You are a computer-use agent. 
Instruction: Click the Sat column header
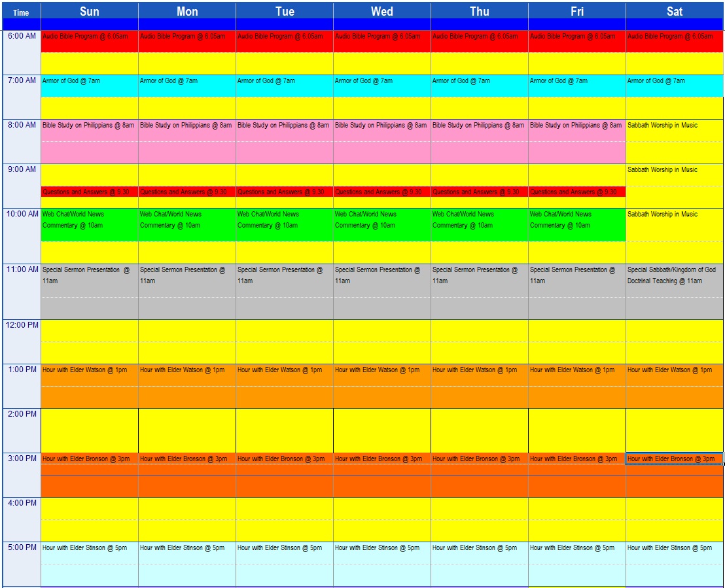[675, 11]
